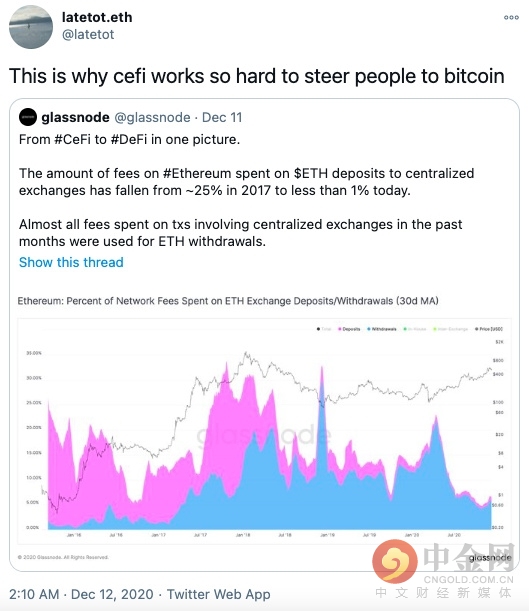Image resolution: width=529 pixels, height=611 pixels.
Task: Enable Inter-Exchange series in legend
Action: pos(451,329)
